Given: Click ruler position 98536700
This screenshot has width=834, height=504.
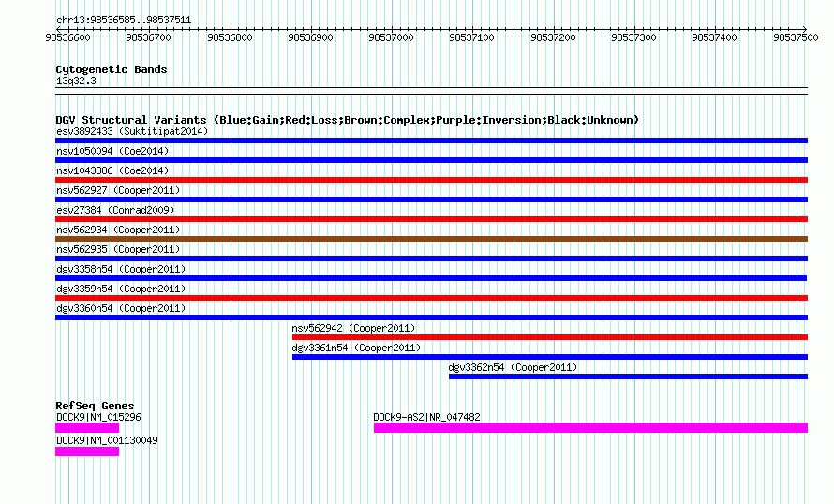Looking at the screenshot, I should click(x=148, y=37).
